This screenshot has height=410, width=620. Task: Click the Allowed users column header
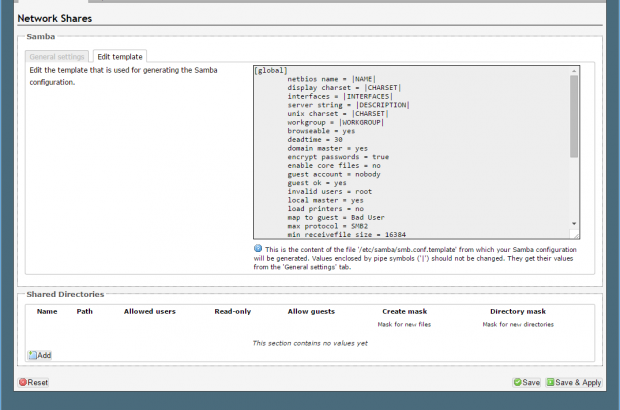tap(150, 311)
